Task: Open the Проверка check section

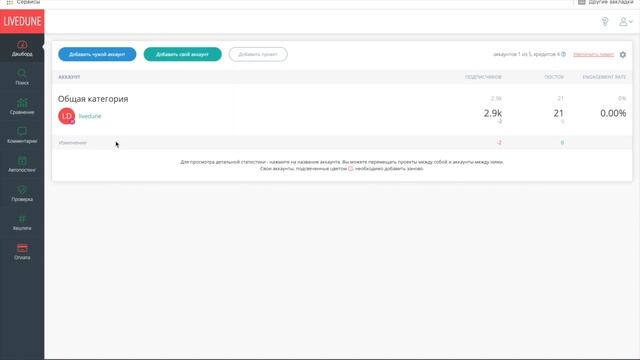Action: click(x=22, y=193)
